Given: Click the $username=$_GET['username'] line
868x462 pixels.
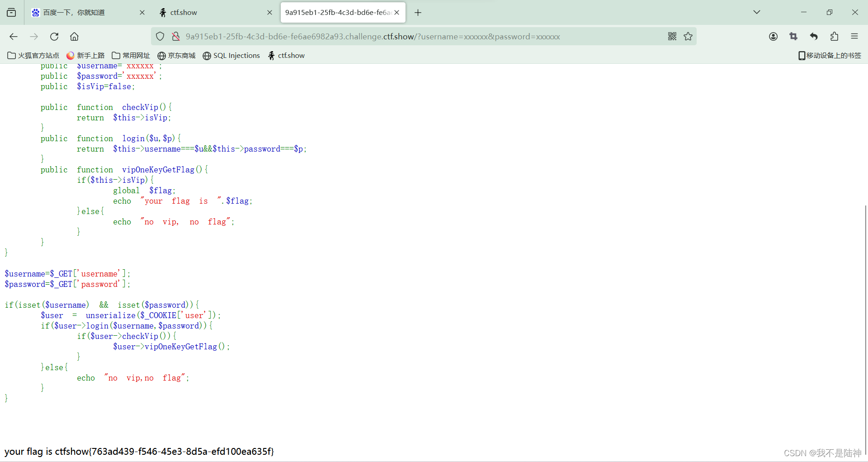Looking at the screenshot, I should click(67, 274).
